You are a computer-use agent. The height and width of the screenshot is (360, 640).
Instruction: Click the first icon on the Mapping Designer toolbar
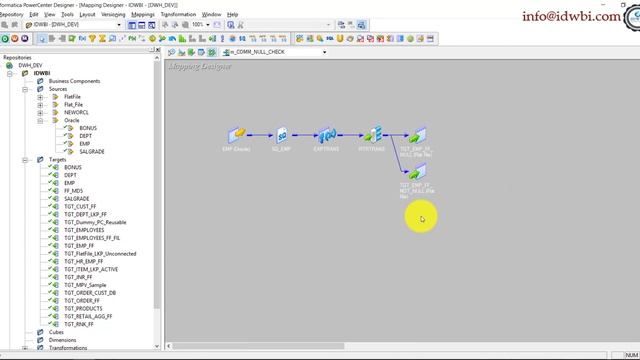(x=171, y=52)
